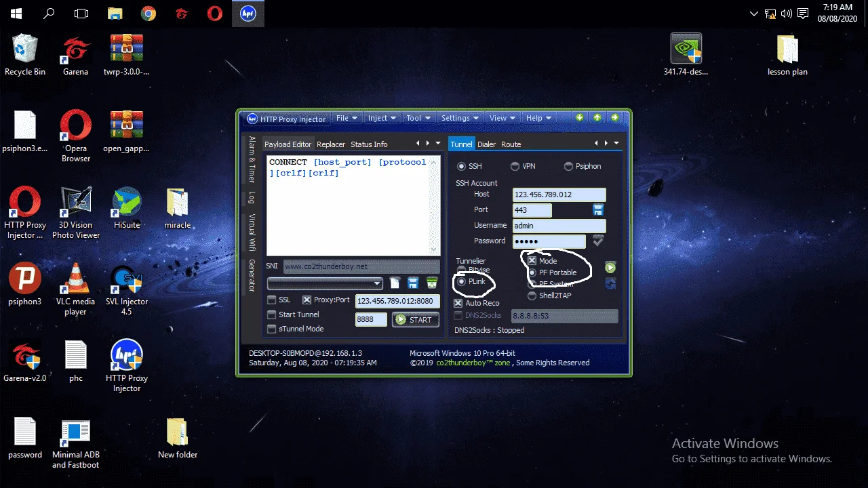Open the Generator side tab
Viewport: 868px width, 488px height.
[x=252, y=275]
